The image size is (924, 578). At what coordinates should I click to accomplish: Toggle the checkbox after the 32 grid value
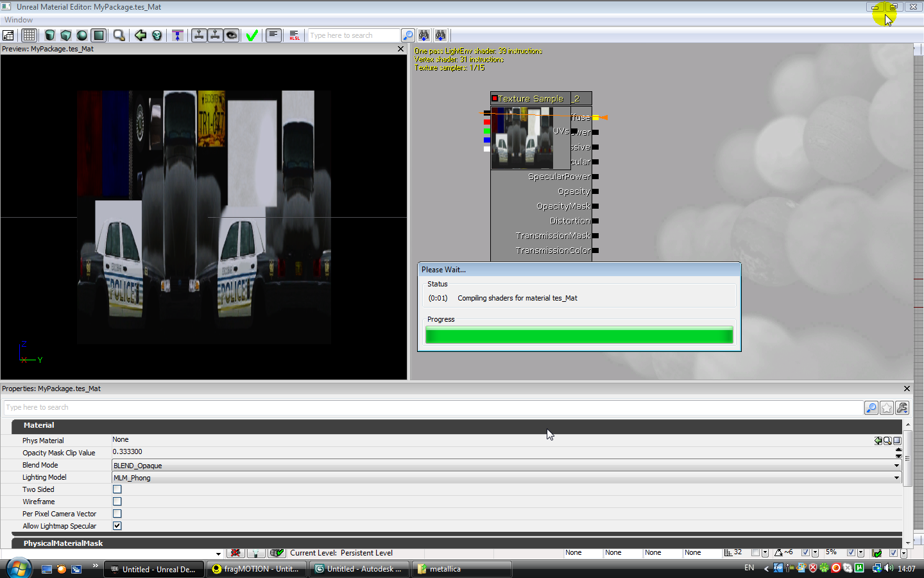[x=755, y=552]
